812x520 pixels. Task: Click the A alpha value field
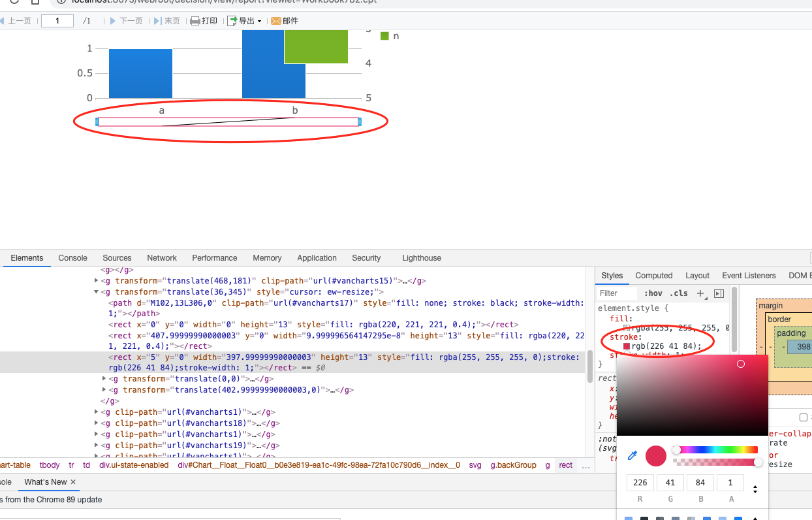coord(730,483)
